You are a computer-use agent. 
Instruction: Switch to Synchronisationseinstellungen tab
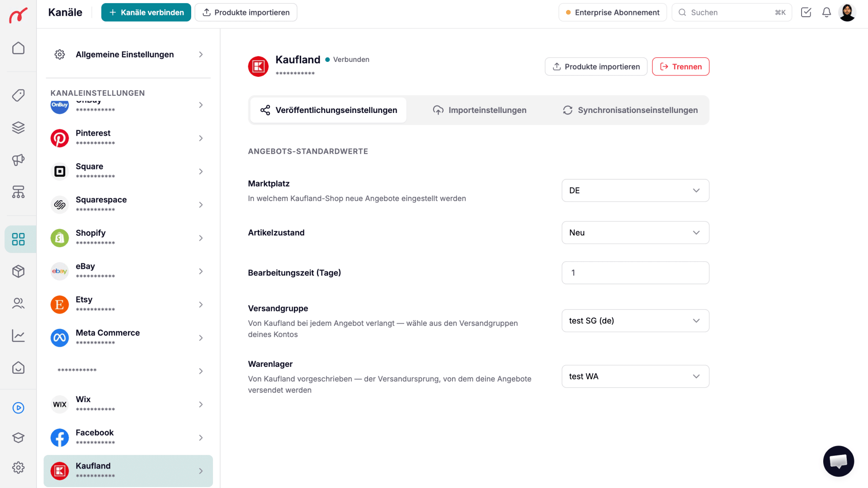coord(630,110)
